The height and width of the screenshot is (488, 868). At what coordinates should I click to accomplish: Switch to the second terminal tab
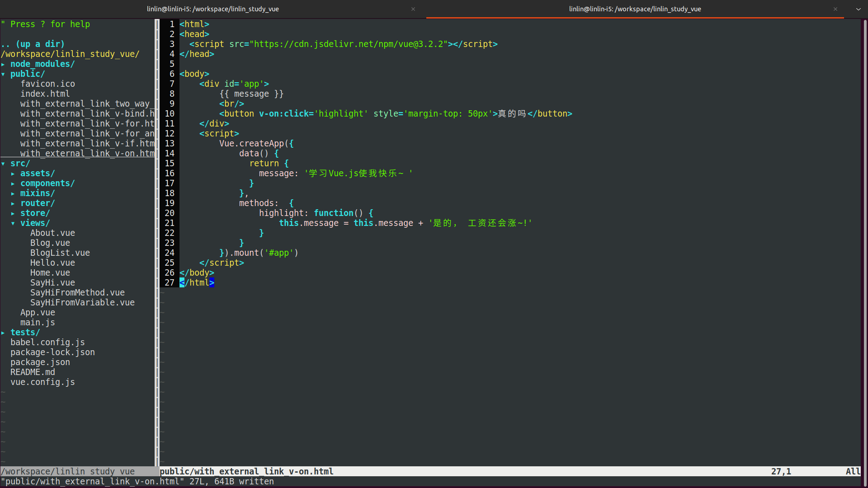point(635,9)
